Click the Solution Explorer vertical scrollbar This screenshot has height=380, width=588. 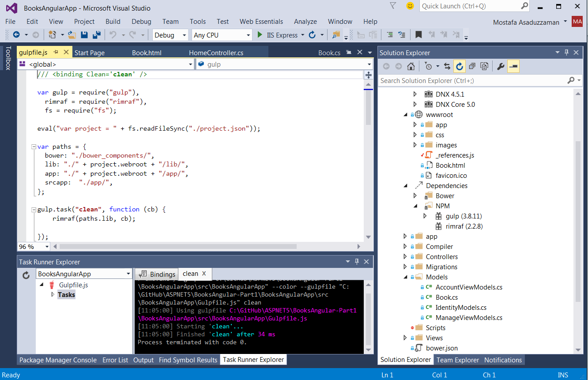pos(577,221)
